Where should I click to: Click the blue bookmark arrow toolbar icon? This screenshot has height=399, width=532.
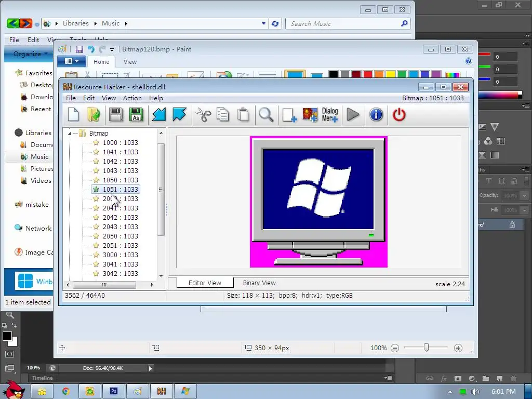tap(179, 115)
